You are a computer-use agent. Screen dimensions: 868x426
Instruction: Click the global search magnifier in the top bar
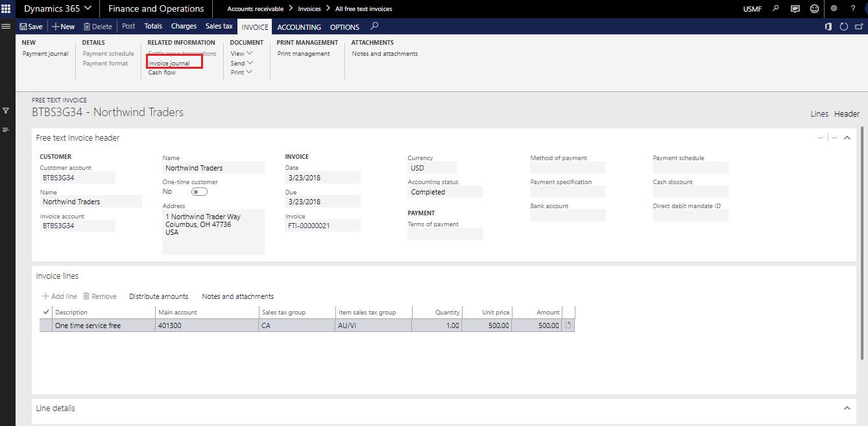[x=776, y=8]
